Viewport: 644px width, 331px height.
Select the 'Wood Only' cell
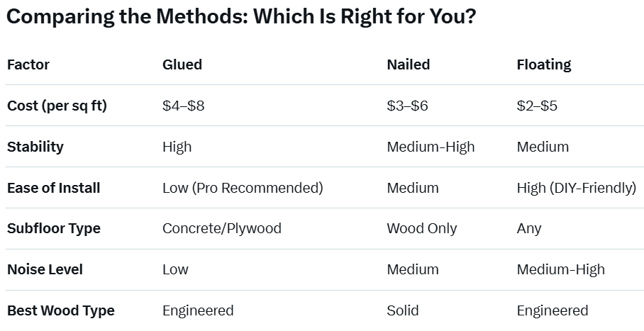tap(422, 228)
